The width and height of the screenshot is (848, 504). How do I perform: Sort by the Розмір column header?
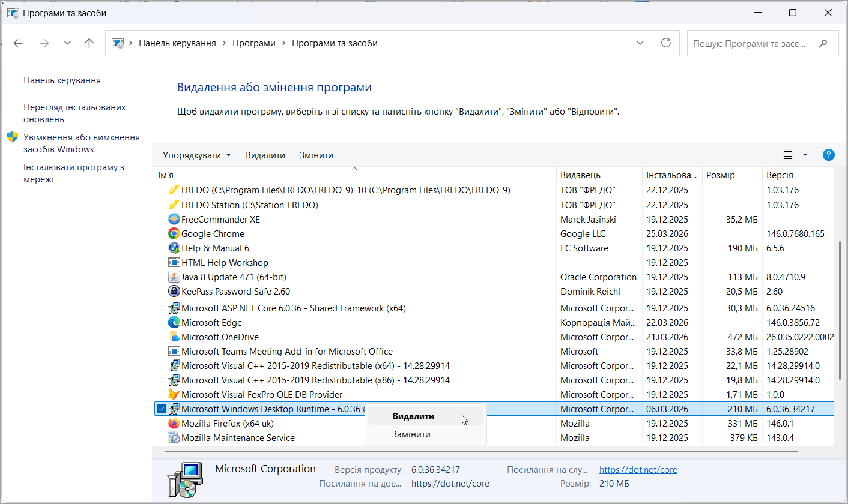[732, 175]
